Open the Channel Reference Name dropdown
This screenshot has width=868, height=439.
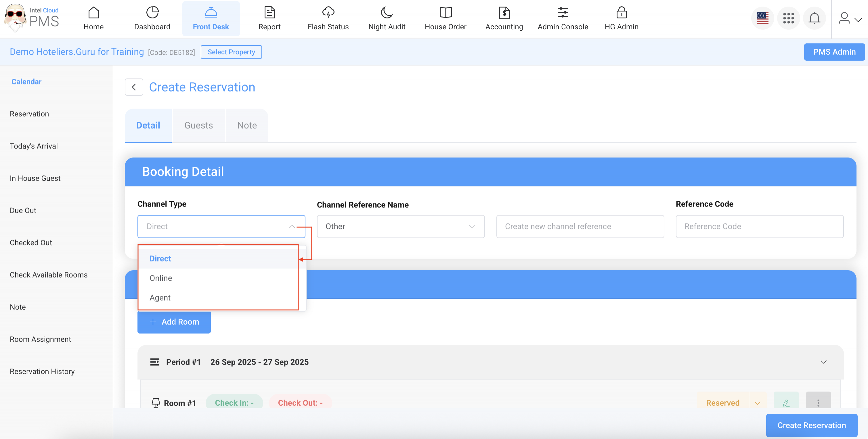point(400,227)
